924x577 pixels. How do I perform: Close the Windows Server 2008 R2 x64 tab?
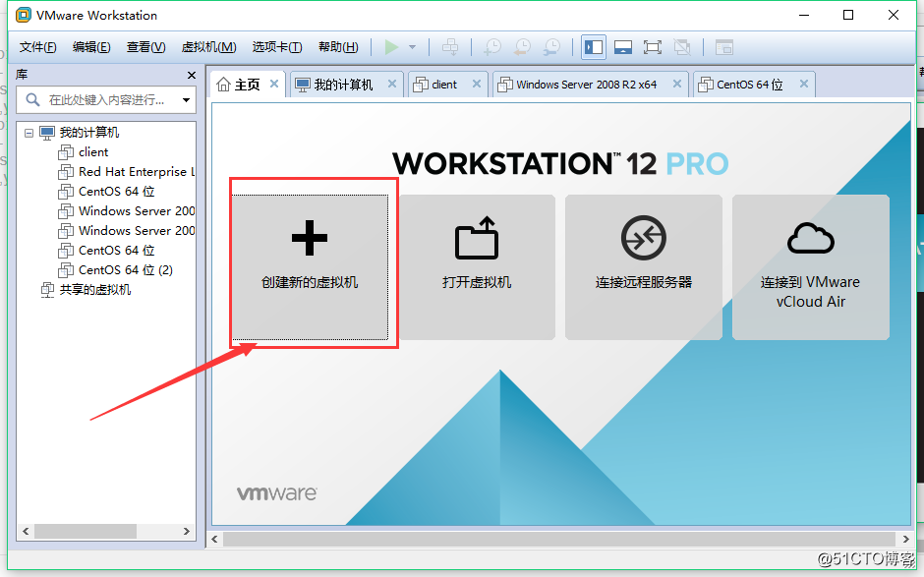(x=677, y=84)
